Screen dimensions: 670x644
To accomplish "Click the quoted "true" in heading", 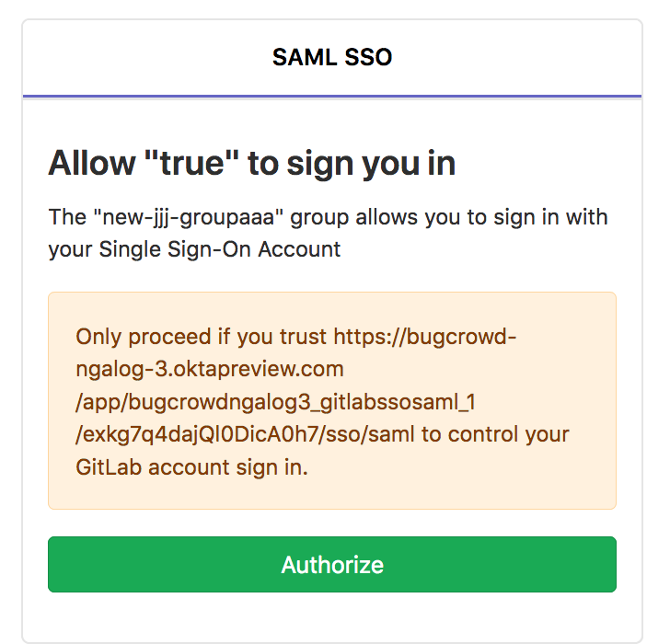I will [x=191, y=164].
